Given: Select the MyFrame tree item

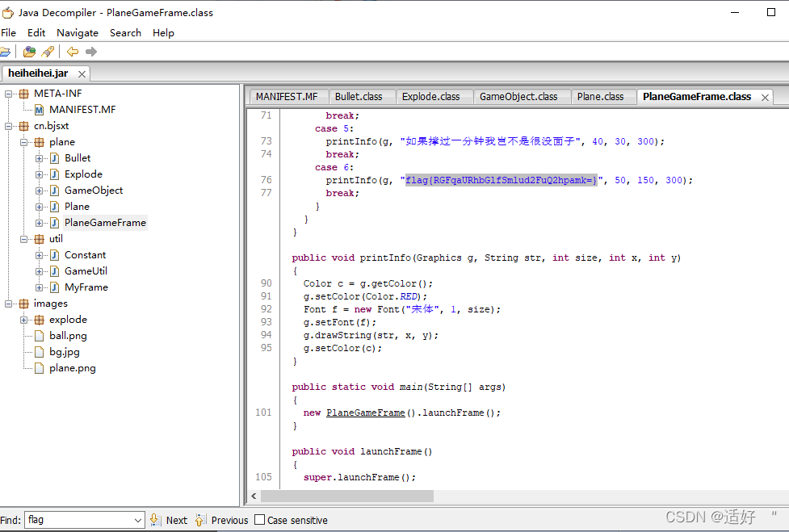Looking at the screenshot, I should click(86, 287).
